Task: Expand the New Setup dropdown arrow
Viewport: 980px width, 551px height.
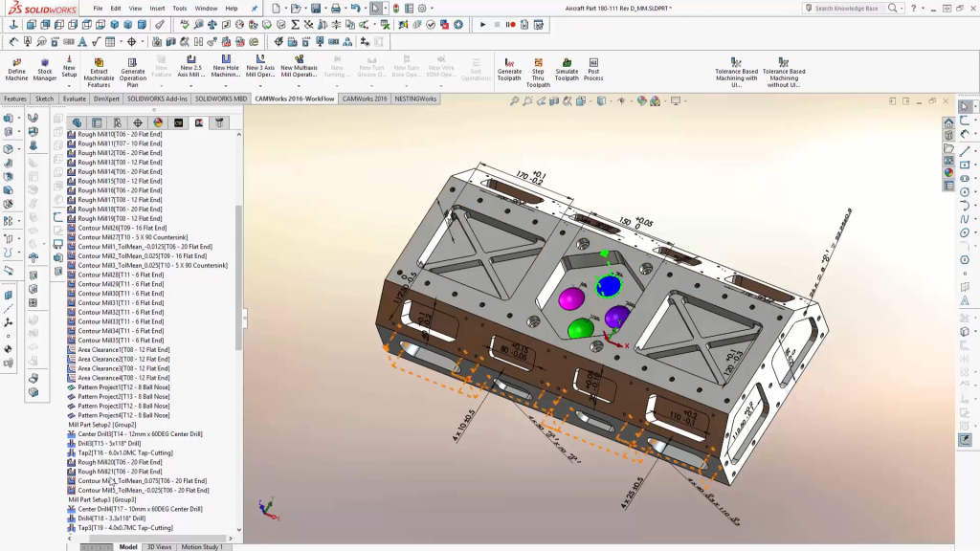Action: 69,84
